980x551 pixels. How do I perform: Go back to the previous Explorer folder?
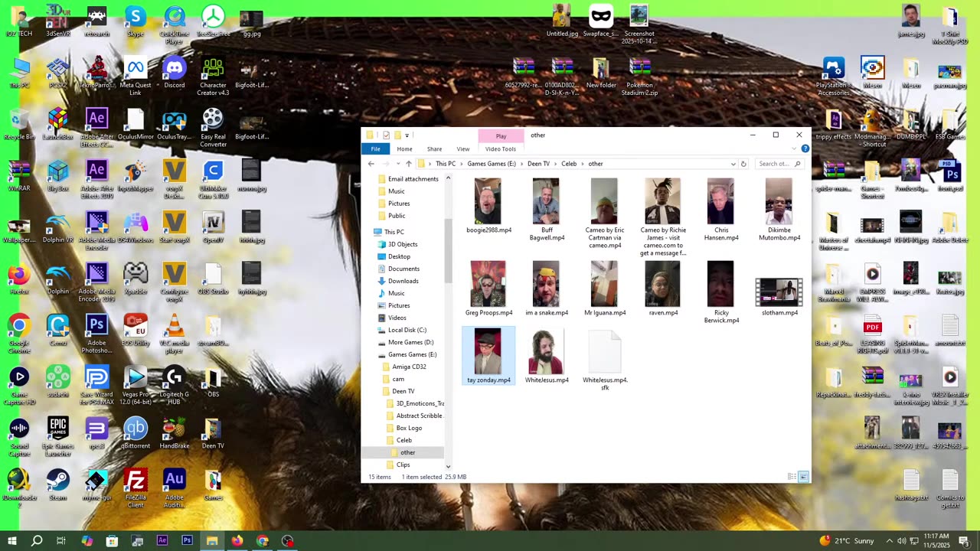pyautogui.click(x=371, y=164)
